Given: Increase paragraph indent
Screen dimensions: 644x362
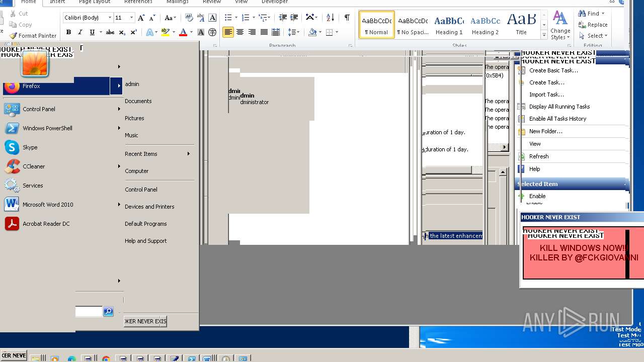Looking at the screenshot, I should (x=295, y=18).
